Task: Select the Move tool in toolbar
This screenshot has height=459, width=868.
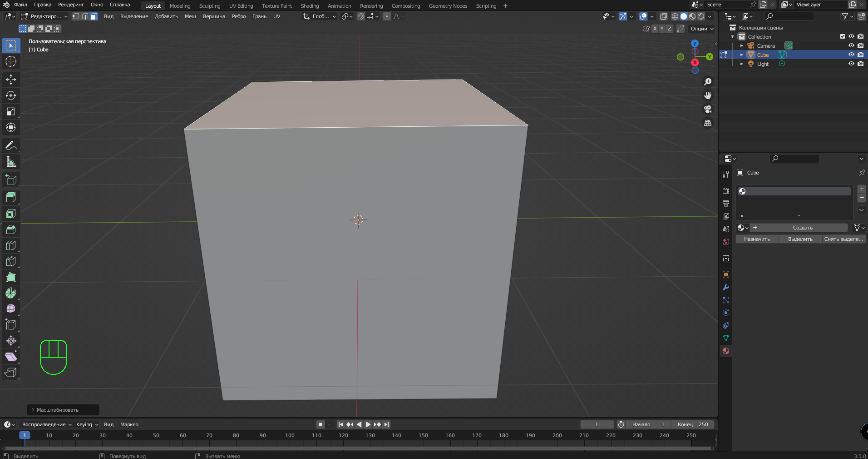Action: [11, 80]
